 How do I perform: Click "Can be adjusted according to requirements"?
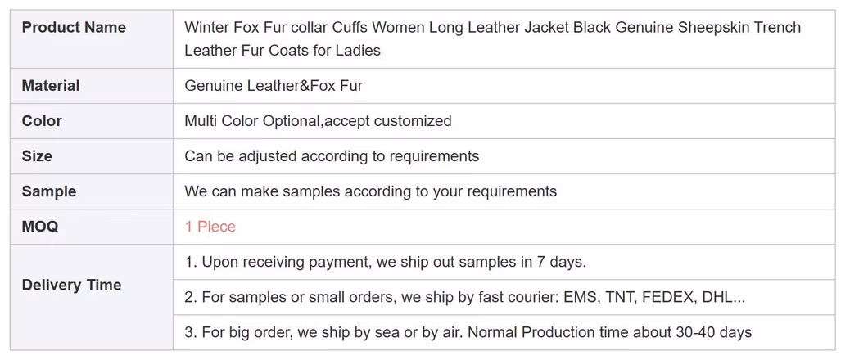click(x=332, y=156)
